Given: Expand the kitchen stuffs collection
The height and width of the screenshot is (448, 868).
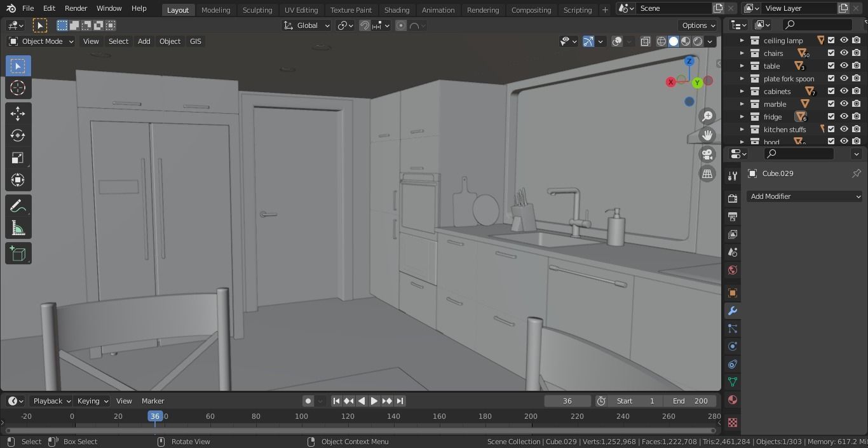Looking at the screenshot, I should coord(742,129).
